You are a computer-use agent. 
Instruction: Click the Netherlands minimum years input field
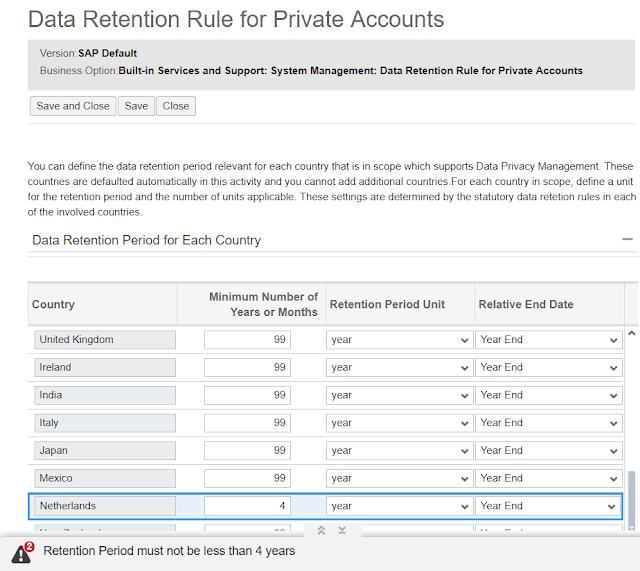[247, 506]
